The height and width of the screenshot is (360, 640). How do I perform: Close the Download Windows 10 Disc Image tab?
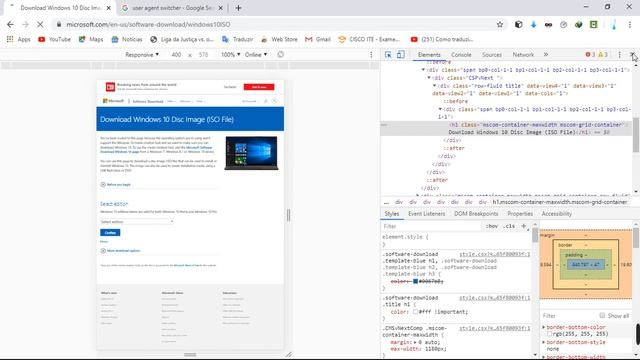point(109,8)
